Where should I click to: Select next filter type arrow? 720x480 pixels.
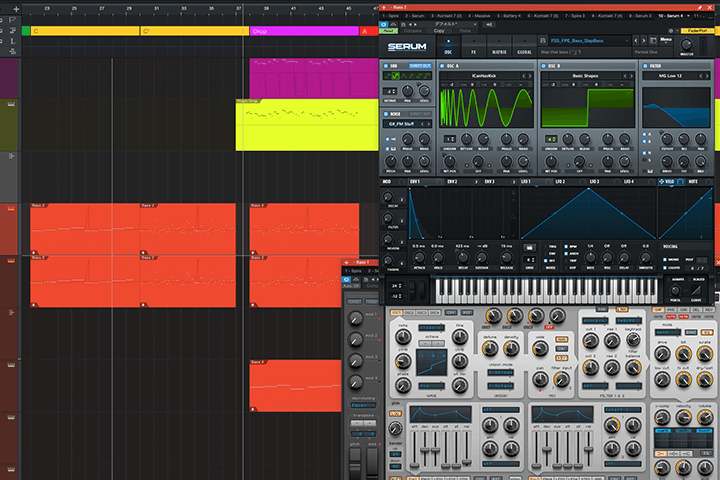[708, 76]
